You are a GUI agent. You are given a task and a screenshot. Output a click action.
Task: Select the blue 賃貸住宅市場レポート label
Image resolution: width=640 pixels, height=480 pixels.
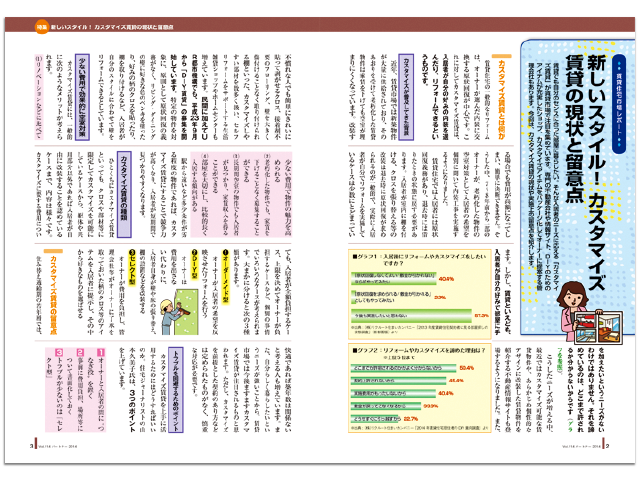(619, 104)
